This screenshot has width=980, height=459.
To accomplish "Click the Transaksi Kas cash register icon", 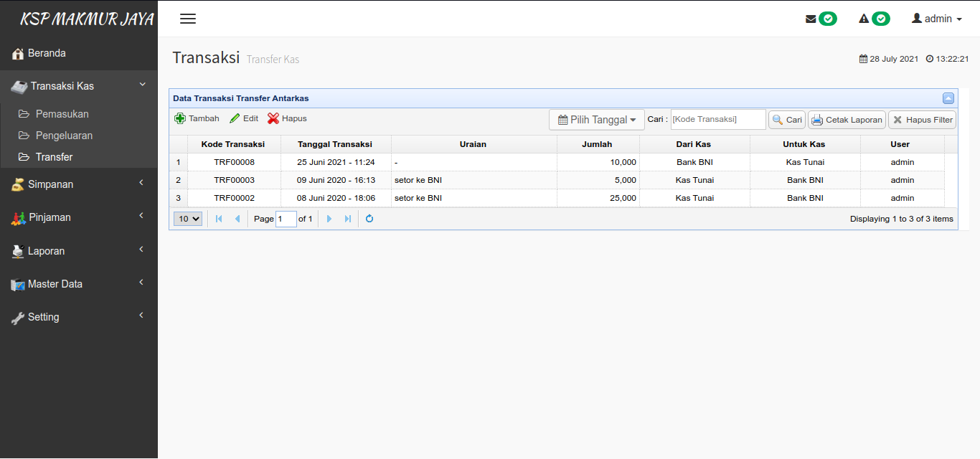I will point(19,87).
